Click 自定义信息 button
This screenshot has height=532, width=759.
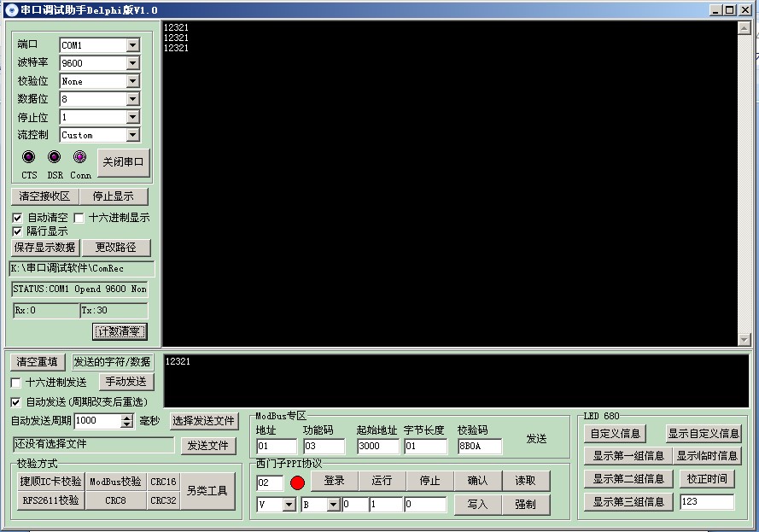(616, 434)
